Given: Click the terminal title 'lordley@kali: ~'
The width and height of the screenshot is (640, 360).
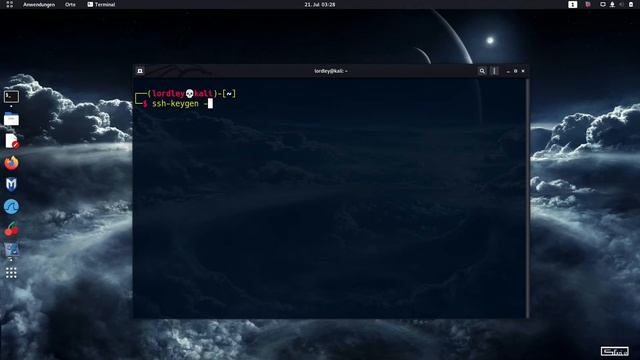Looking at the screenshot, I should (x=331, y=71).
